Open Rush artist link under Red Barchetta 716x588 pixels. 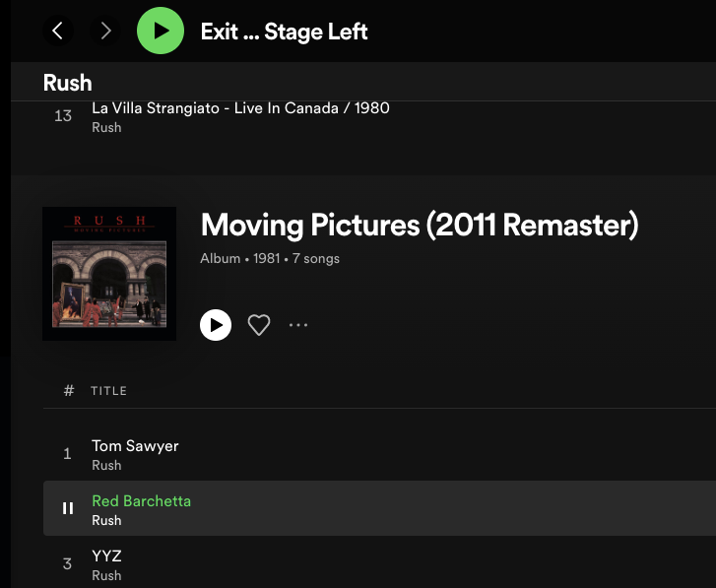click(106, 520)
